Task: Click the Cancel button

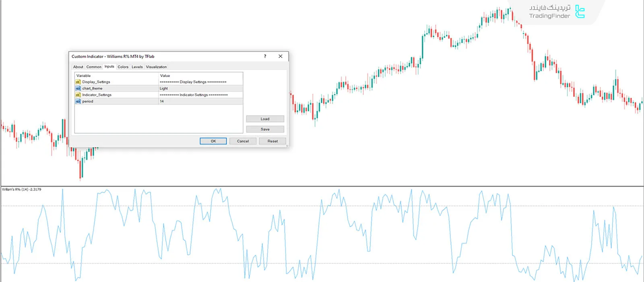Action: (x=243, y=141)
